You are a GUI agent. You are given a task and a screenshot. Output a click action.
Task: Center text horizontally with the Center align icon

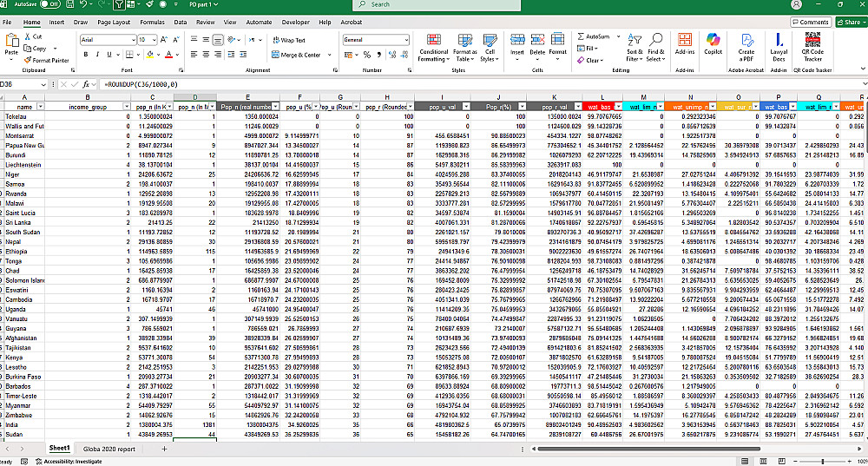tap(206, 55)
